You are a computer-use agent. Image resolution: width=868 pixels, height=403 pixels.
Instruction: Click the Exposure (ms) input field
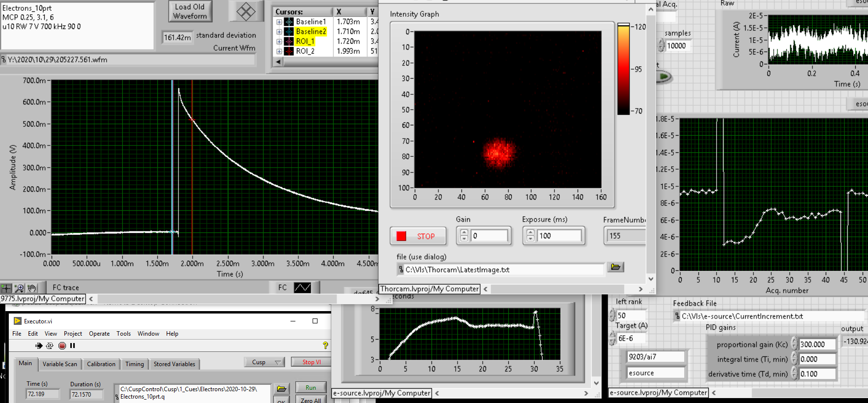(559, 236)
